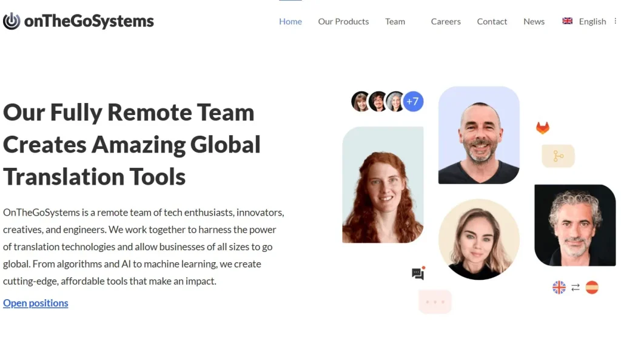Open the positions page via Open positions link

pyautogui.click(x=35, y=303)
